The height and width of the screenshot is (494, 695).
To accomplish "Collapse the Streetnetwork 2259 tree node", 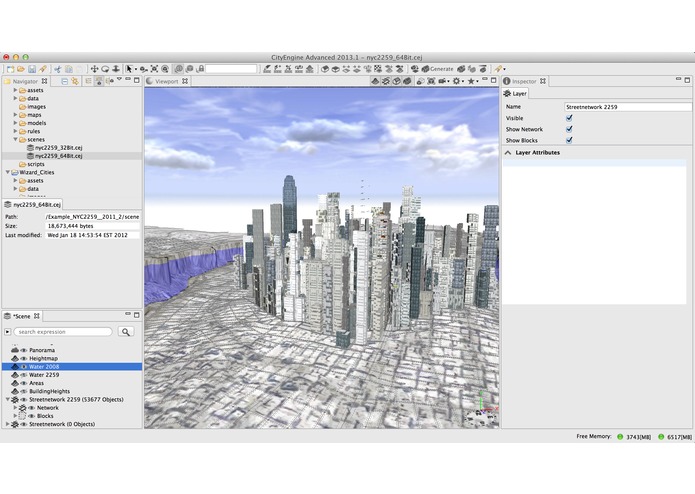I will click(x=8, y=399).
